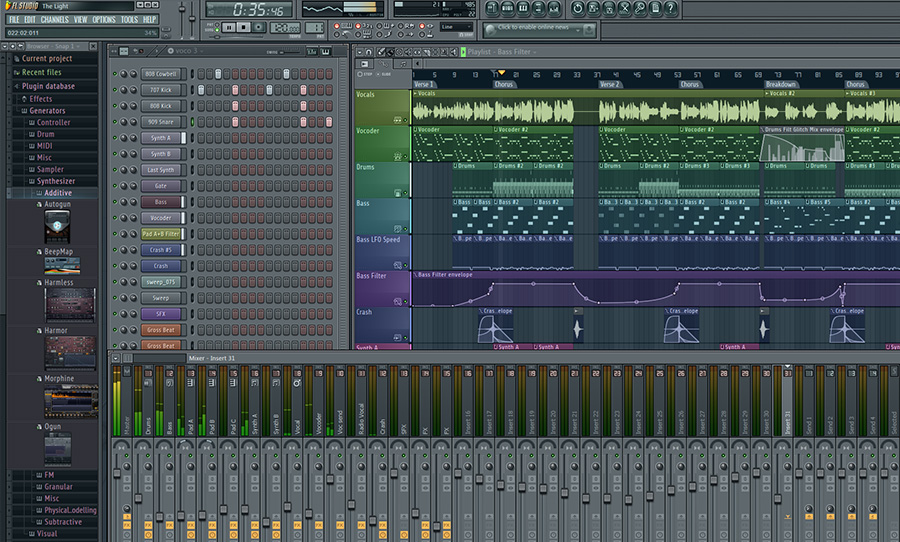
Task: Open the Piano Roll view shortcut icon
Action: (x=523, y=9)
